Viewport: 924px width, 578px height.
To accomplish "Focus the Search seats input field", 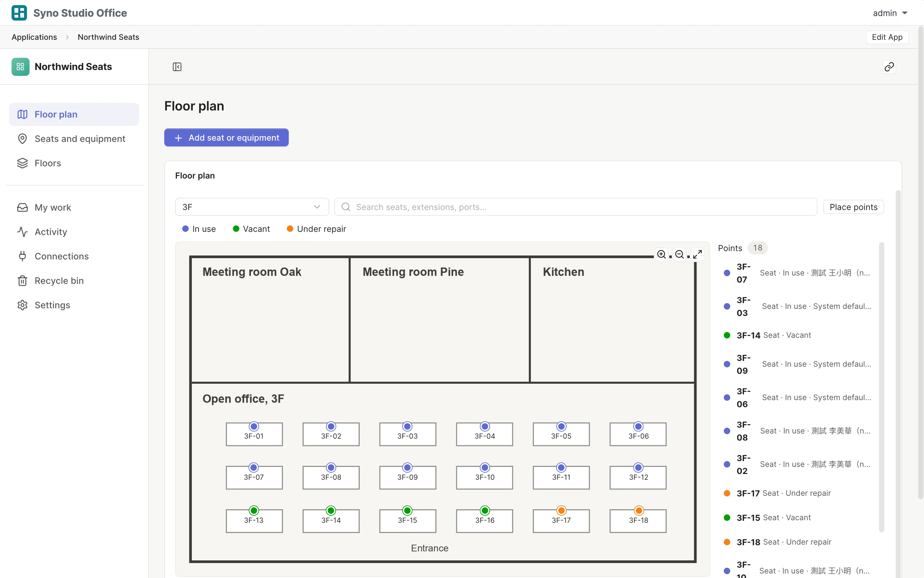I will click(576, 207).
